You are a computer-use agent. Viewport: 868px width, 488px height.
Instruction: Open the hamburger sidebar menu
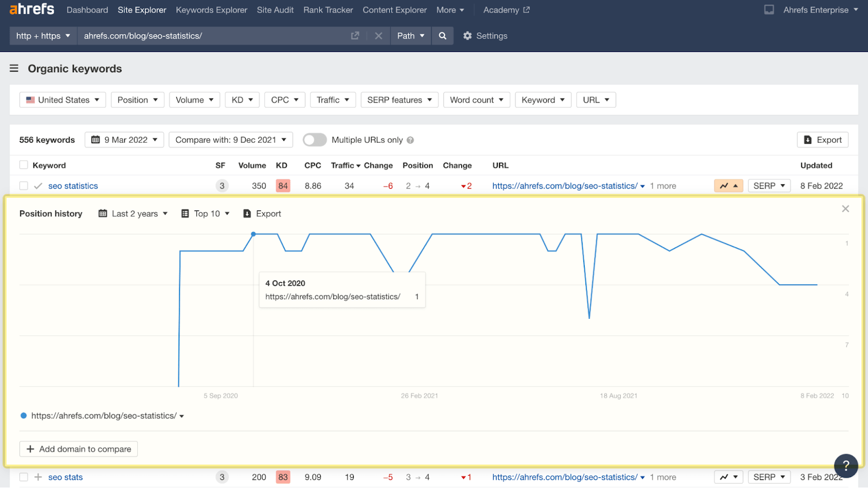click(x=14, y=68)
